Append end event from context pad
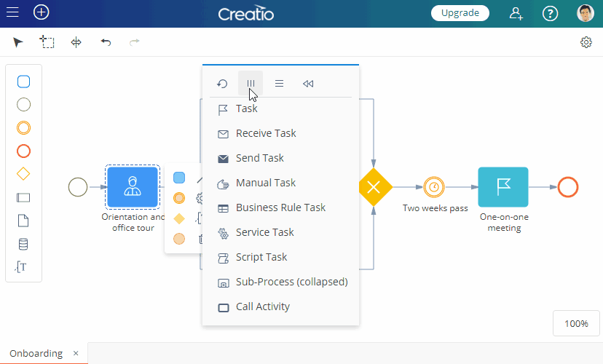 179,239
